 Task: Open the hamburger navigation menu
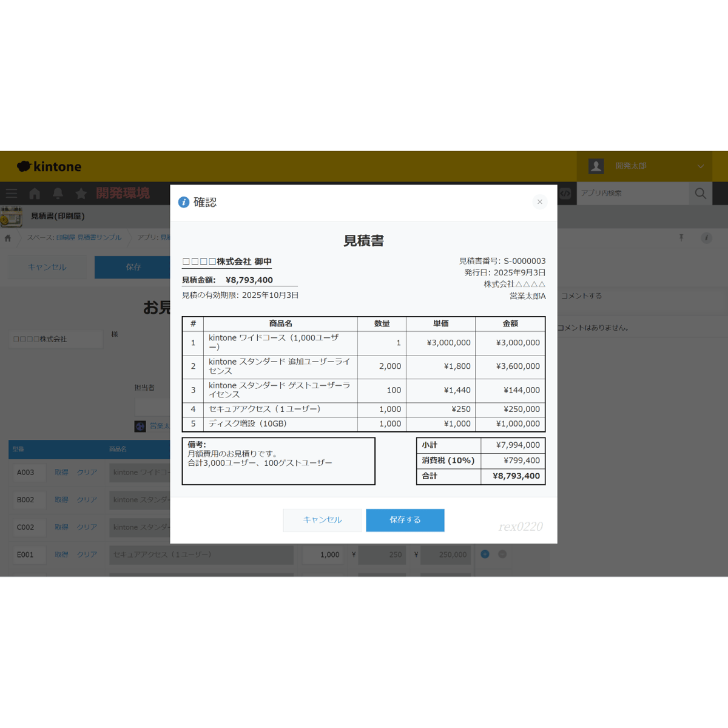point(12,194)
